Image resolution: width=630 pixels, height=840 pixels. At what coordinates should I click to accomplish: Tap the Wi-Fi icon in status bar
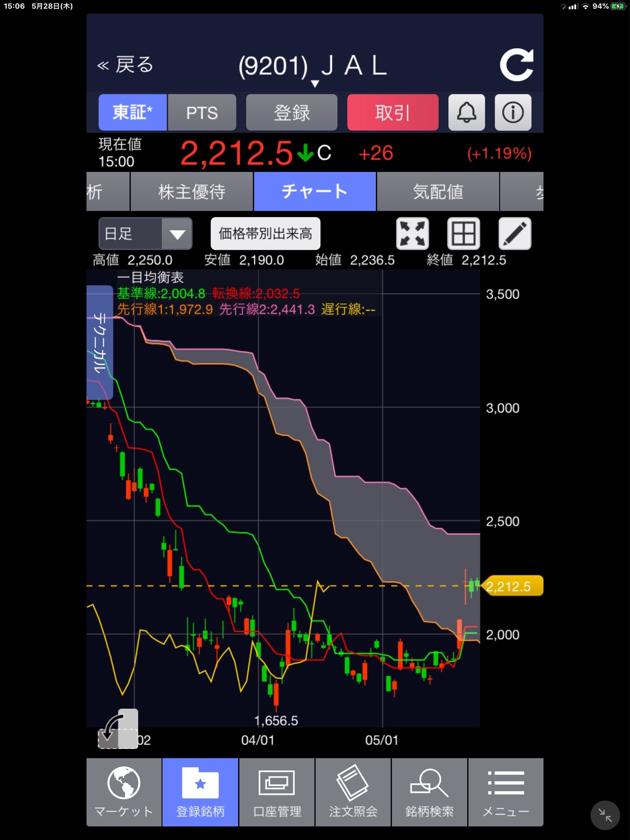[x=585, y=6]
